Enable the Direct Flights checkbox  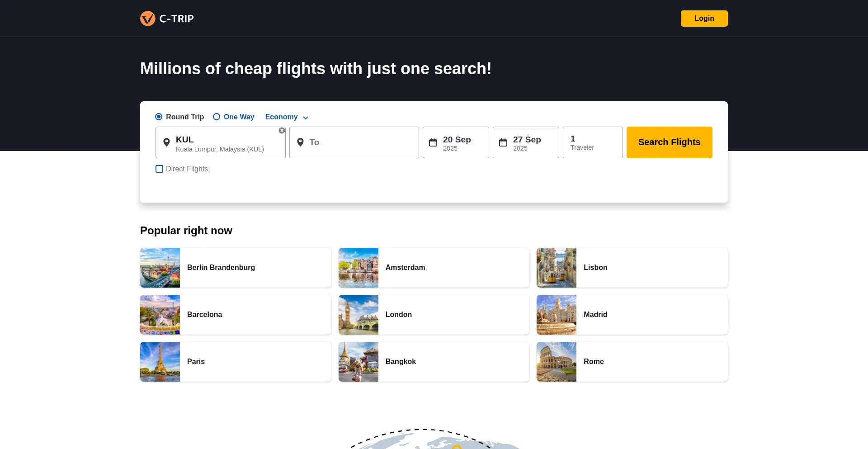(x=159, y=169)
